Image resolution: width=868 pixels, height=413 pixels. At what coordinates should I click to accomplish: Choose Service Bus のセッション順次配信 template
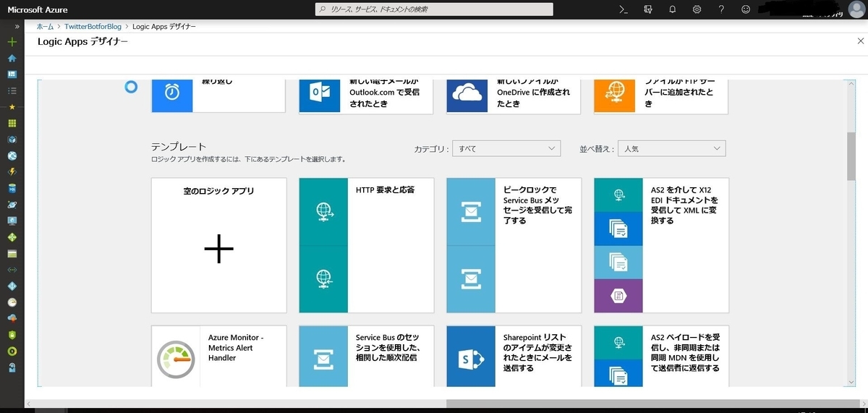tap(366, 357)
